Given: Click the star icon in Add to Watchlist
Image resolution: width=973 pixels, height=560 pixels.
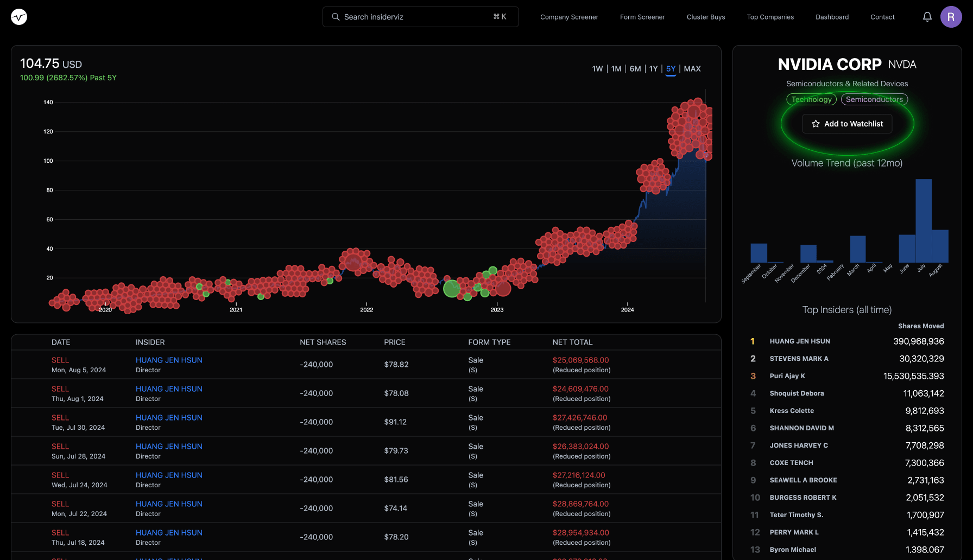Looking at the screenshot, I should click(816, 124).
